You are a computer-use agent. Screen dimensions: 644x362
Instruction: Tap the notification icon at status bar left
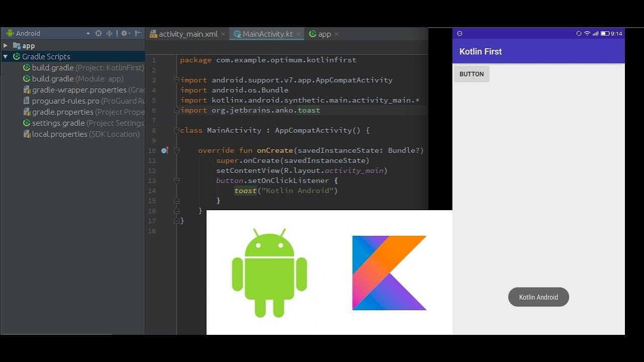tap(459, 34)
